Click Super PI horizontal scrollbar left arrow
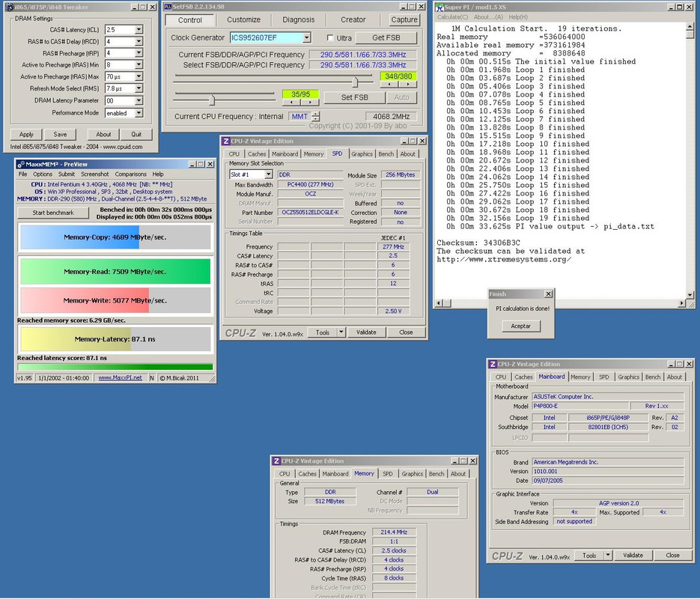 439,303
